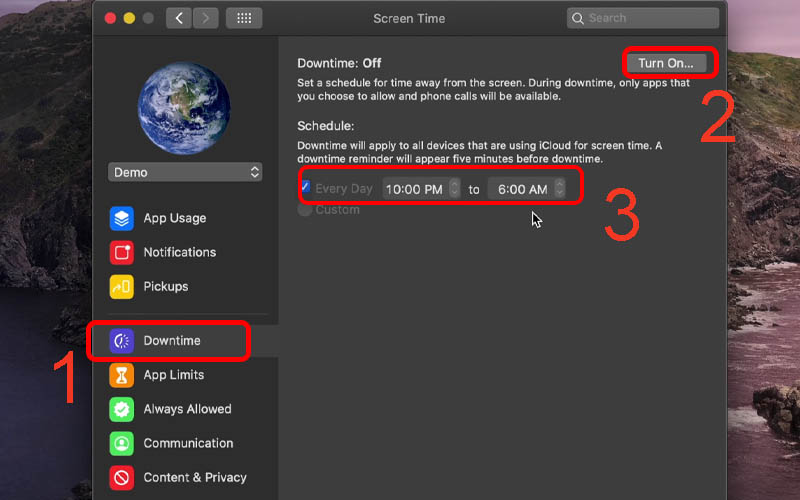Click the Pickups sidebar icon
Image resolution: width=800 pixels, height=500 pixels.
coord(121,287)
